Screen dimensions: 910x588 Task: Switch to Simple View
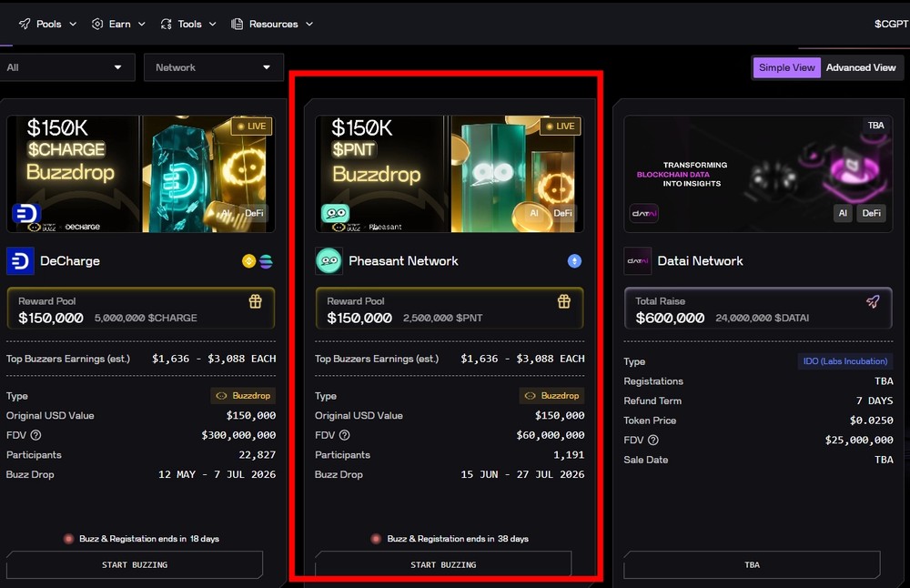[x=787, y=67]
